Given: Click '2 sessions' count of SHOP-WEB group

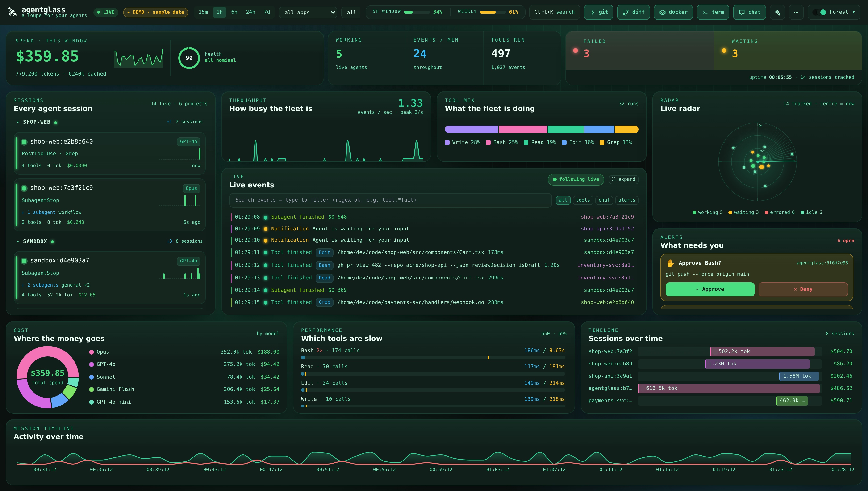Looking at the screenshot, I should tap(189, 122).
